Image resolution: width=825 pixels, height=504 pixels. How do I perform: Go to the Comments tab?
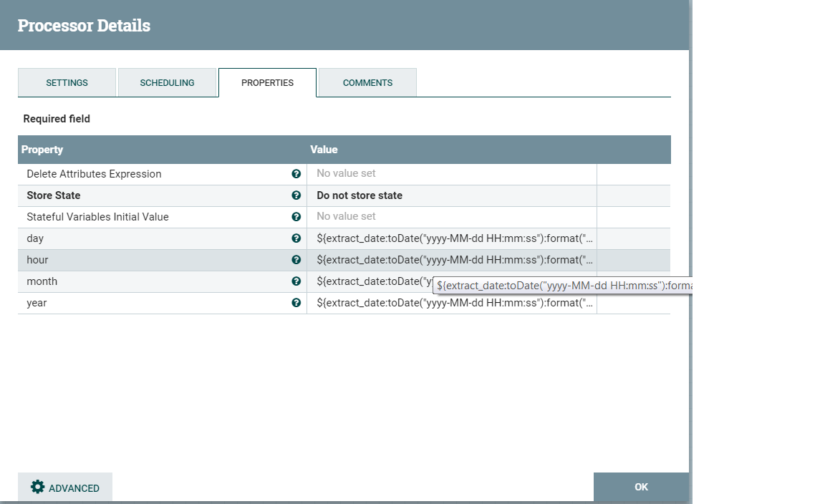tap(367, 83)
